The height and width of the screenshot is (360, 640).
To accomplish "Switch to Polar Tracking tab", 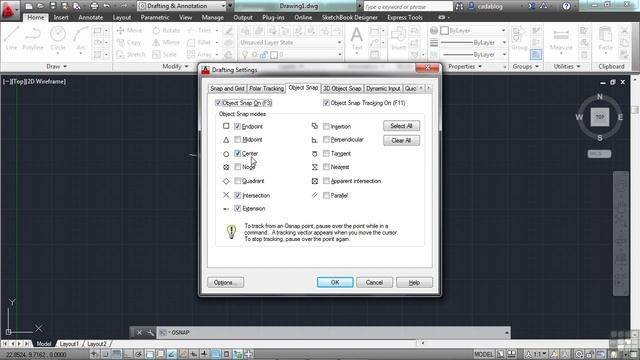I will pos(266,89).
